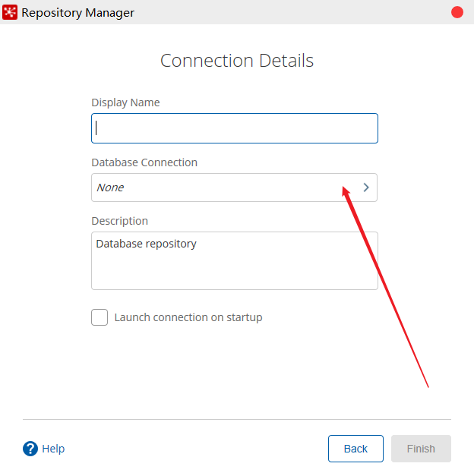Viewport: 474px width, 476px height.
Task: Click the "Launch connection on startup" label text
Action: point(188,317)
